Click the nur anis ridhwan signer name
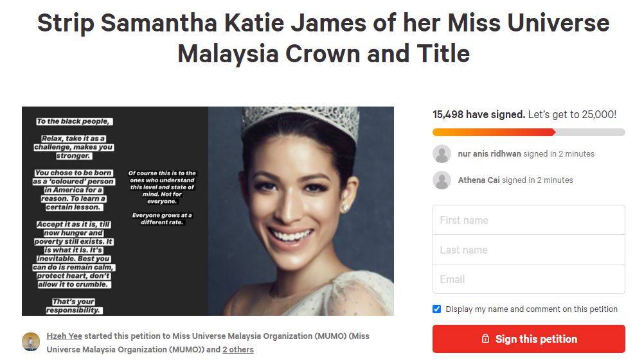This screenshot has width=644, height=362. (489, 154)
